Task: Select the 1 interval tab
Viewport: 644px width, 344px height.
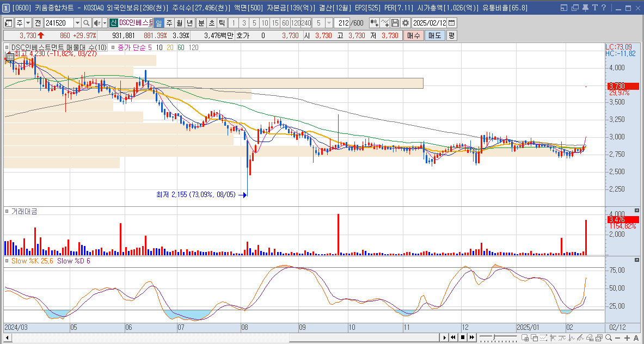Action: [234, 23]
